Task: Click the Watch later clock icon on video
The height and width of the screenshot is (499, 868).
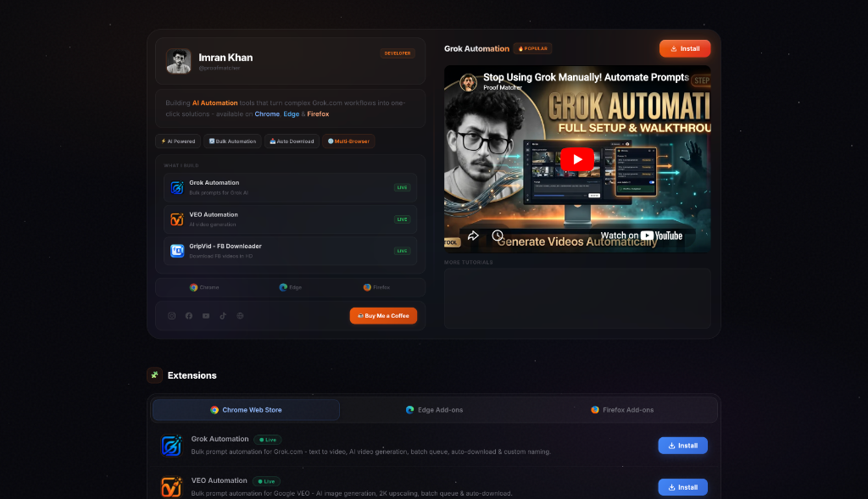Action: pos(498,236)
